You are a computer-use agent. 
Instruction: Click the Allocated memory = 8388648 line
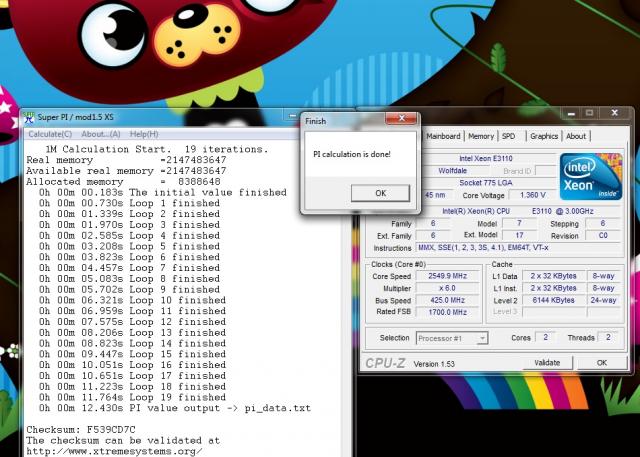click(124, 182)
